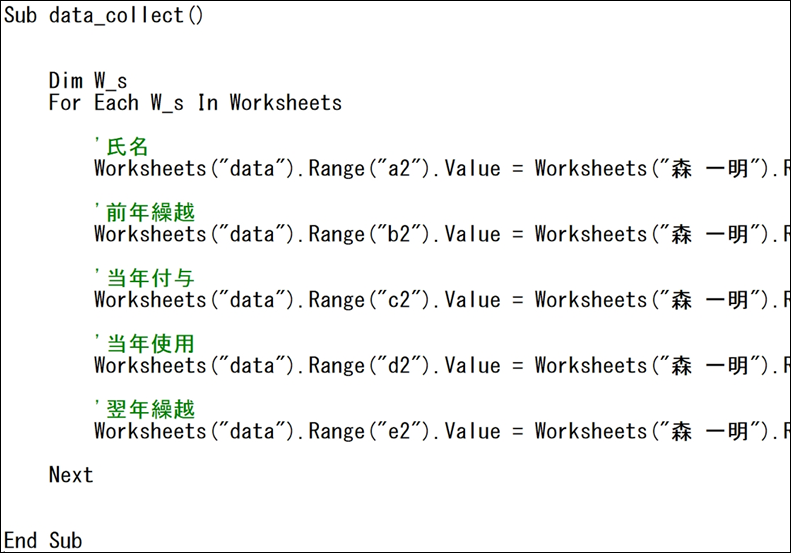Click the equals sign on b2 line

coord(518,234)
